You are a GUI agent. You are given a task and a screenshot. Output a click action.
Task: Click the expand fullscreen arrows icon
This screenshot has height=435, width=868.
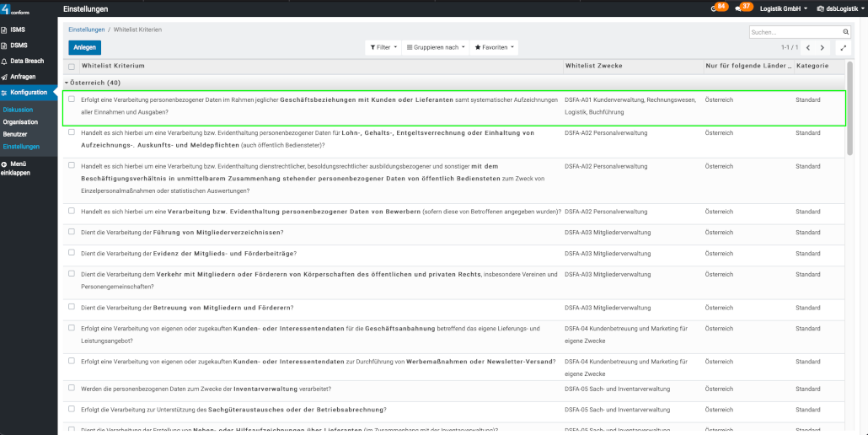(x=842, y=48)
